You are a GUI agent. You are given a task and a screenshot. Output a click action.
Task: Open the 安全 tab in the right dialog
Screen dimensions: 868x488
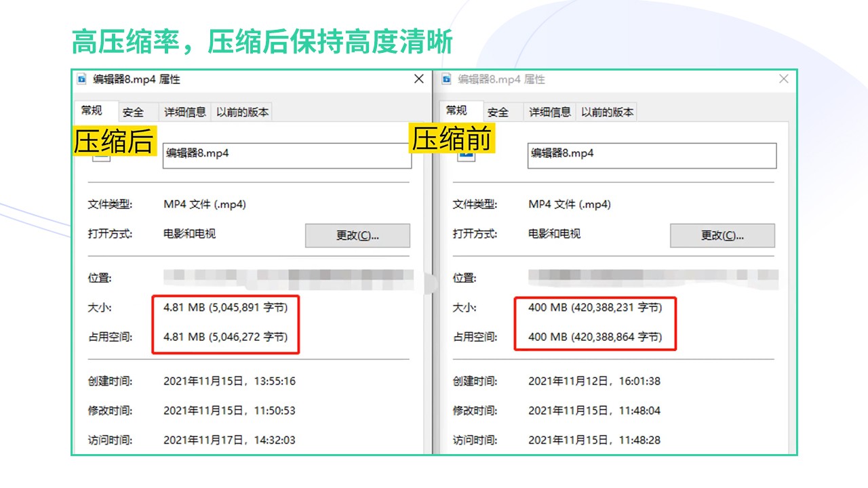[x=498, y=111]
